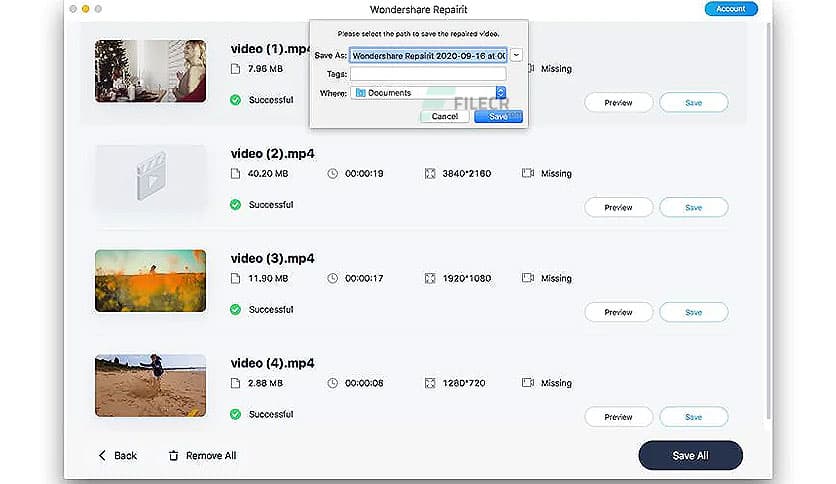Image resolution: width=836 pixels, height=484 pixels.
Task: Select the video (3).mp4 file name
Action: [272, 259]
